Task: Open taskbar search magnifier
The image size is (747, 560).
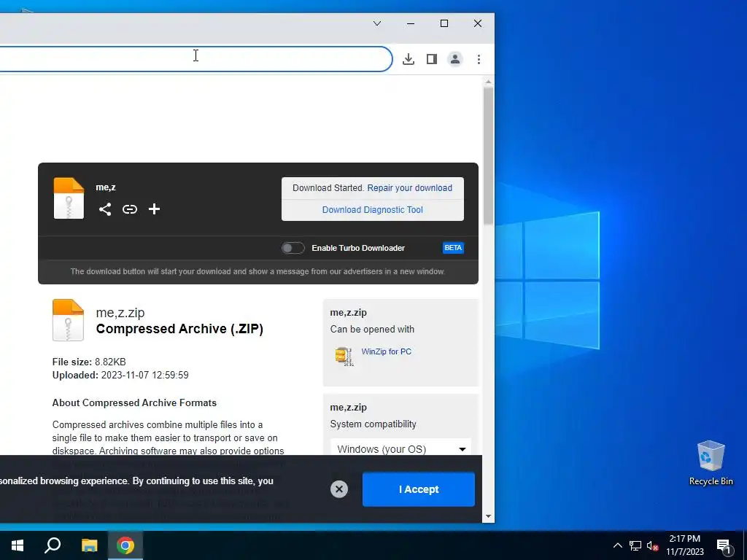Action: 53,545
